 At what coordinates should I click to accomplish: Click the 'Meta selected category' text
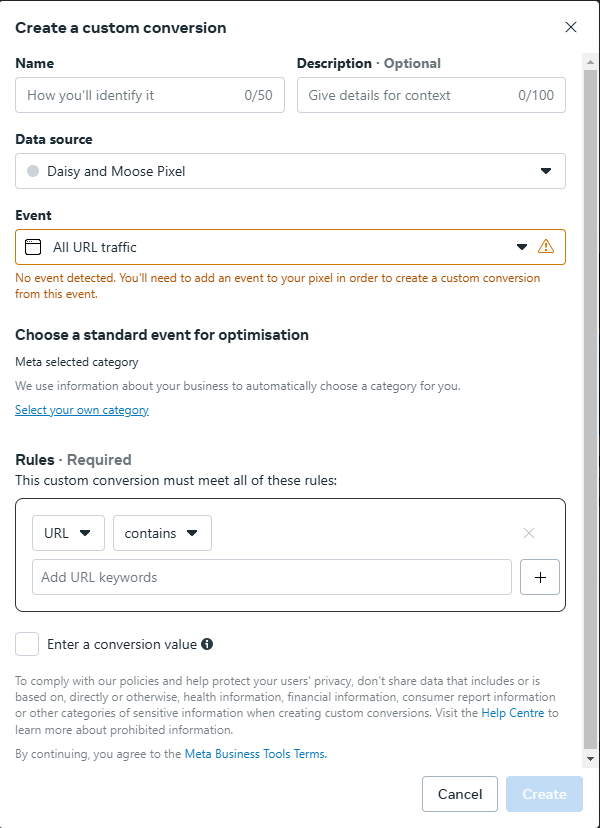coord(77,362)
